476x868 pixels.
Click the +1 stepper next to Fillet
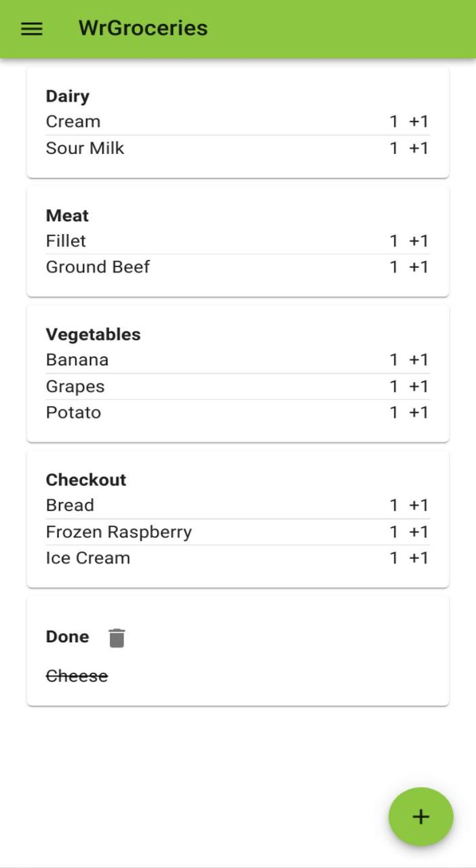[x=418, y=240]
